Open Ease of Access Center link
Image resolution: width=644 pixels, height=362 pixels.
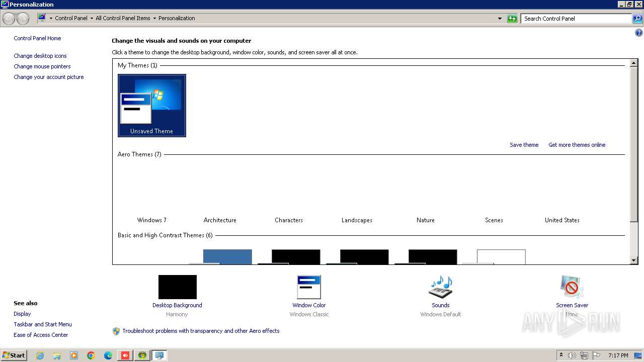point(41,335)
